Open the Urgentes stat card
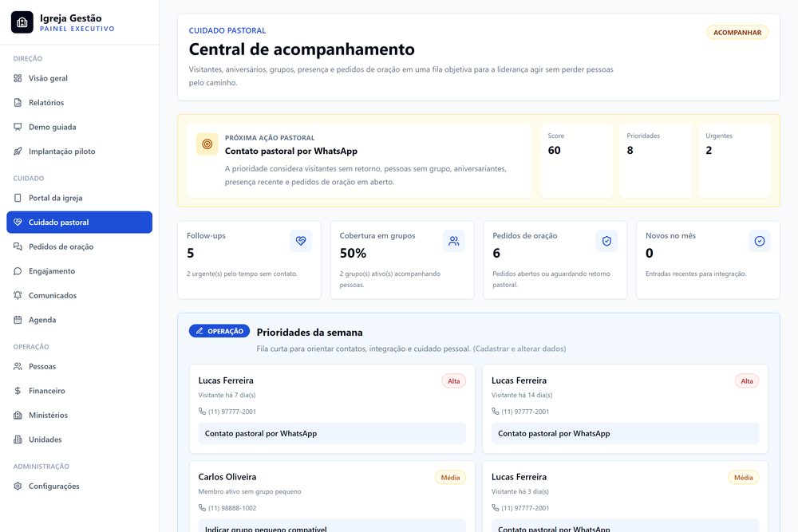798x532 pixels. coord(734,161)
